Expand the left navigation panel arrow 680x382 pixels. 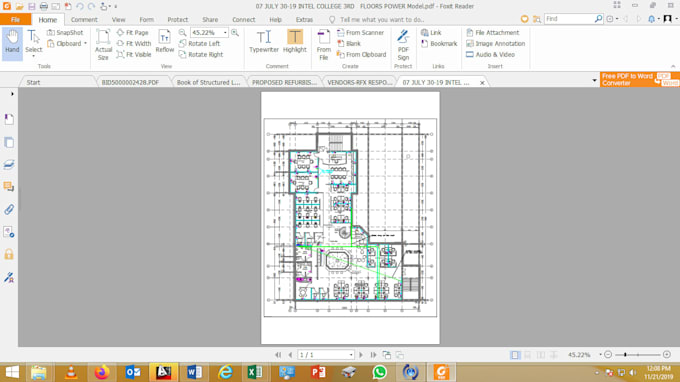coord(12,94)
